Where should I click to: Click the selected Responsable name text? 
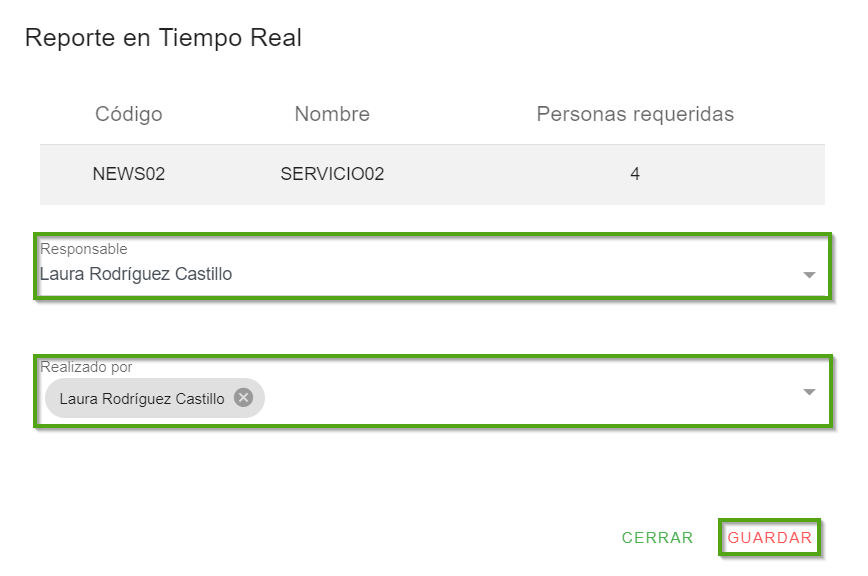tap(136, 273)
